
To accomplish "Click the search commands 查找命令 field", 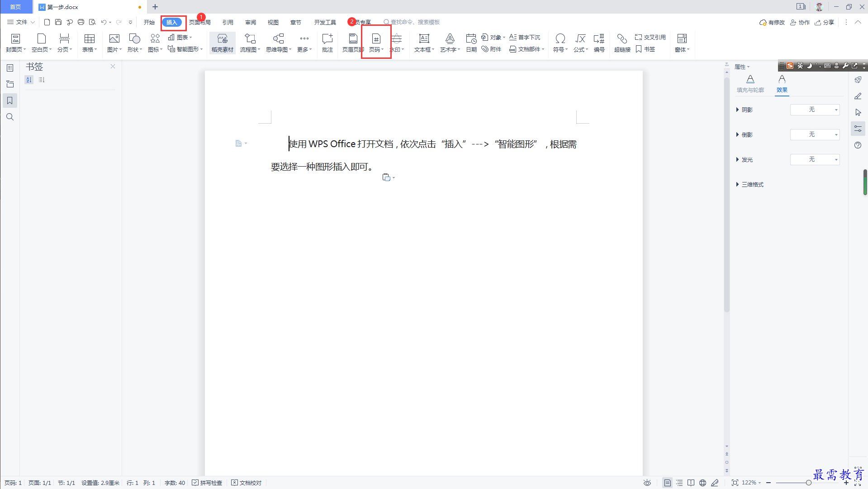I will click(x=412, y=22).
